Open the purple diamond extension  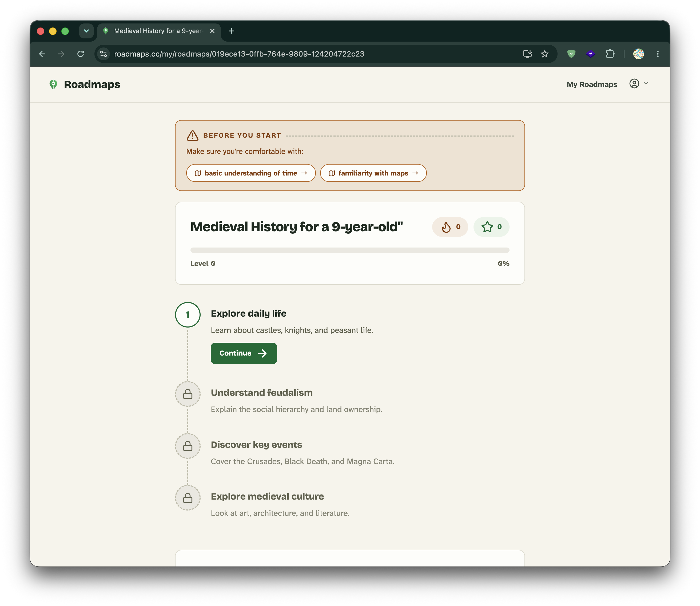point(590,54)
